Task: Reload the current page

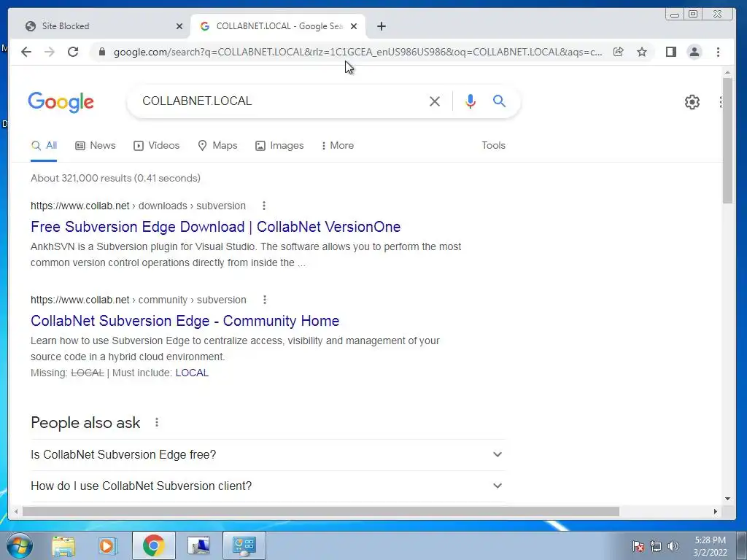Action: (73, 52)
